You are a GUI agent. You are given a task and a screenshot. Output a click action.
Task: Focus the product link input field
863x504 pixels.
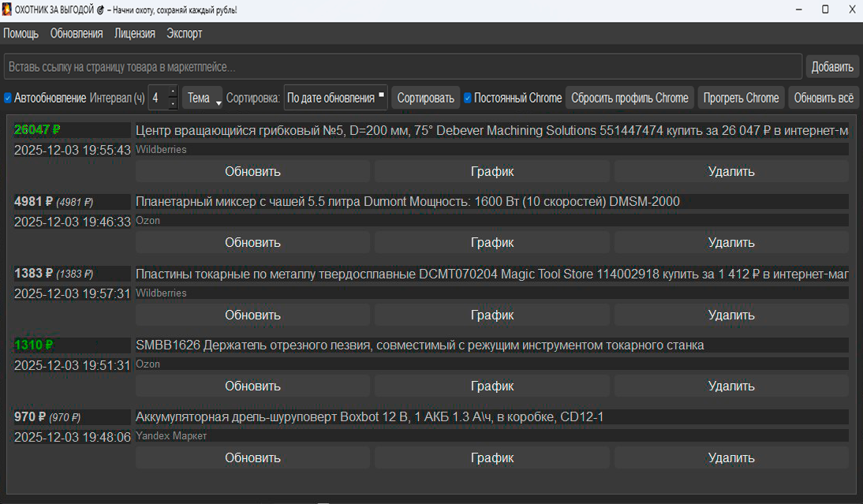pyautogui.click(x=402, y=67)
